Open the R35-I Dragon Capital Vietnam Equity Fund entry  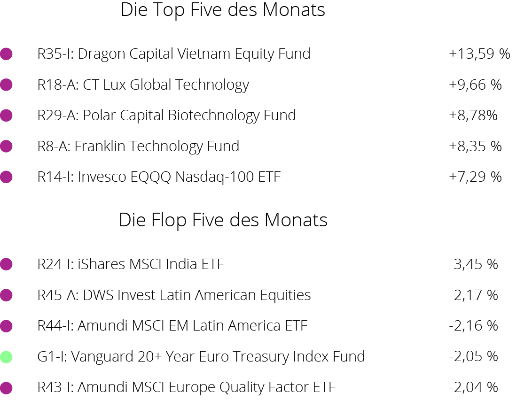174,54
